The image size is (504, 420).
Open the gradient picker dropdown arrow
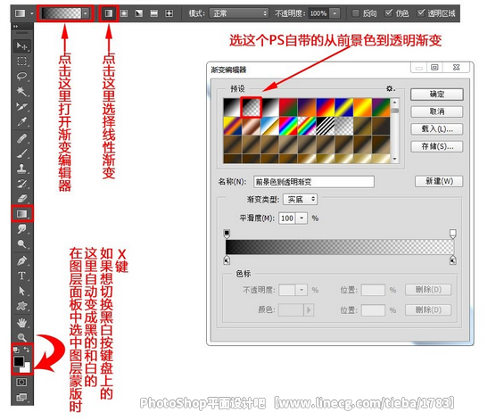(86, 13)
